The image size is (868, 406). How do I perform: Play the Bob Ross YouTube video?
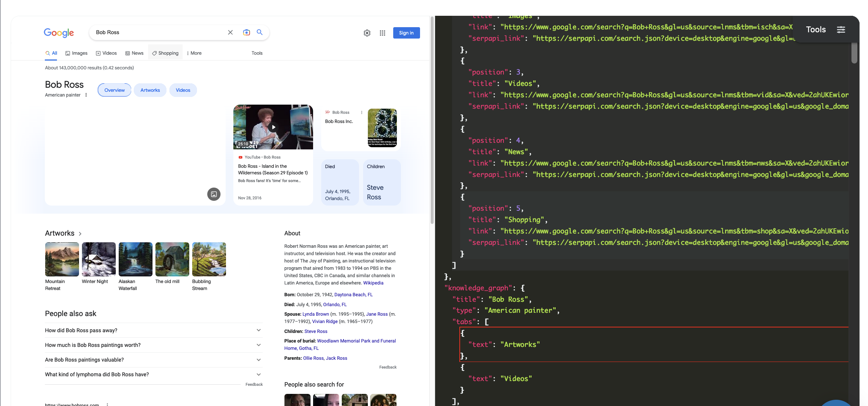(273, 127)
